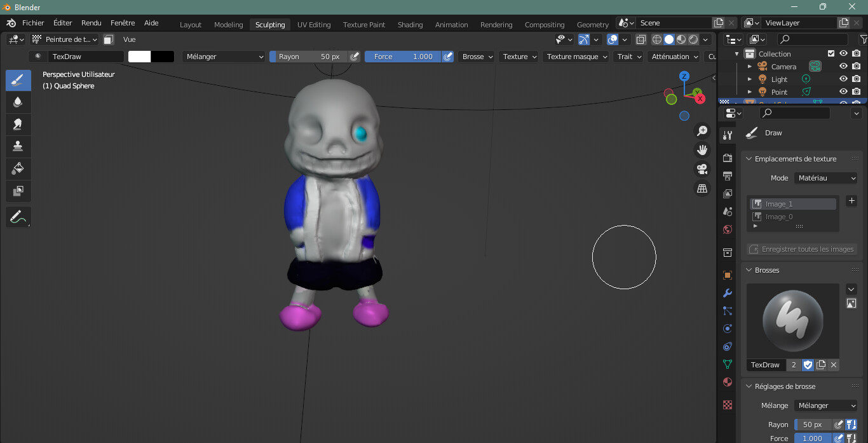Switch to the Shading workspace tab
This screenshot has width=868, height=443.
[410, 25]
